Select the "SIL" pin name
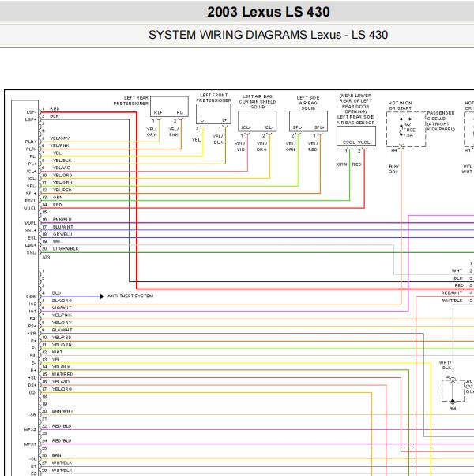474x476 pixels. click(x=33, y=356)
